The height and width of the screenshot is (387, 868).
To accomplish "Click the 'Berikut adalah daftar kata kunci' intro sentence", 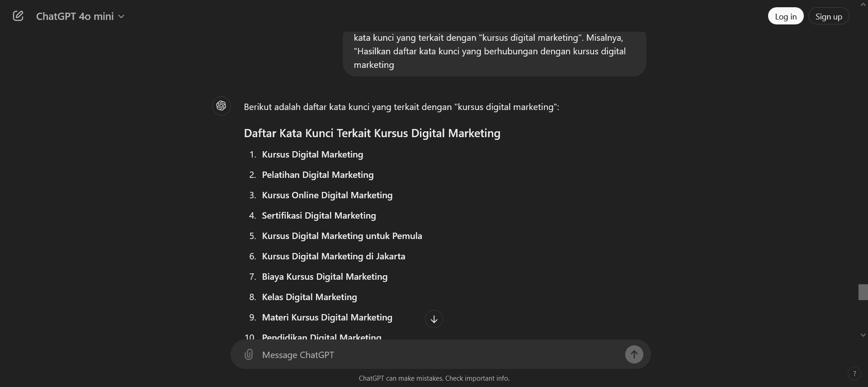I will [x=401, y=107].
